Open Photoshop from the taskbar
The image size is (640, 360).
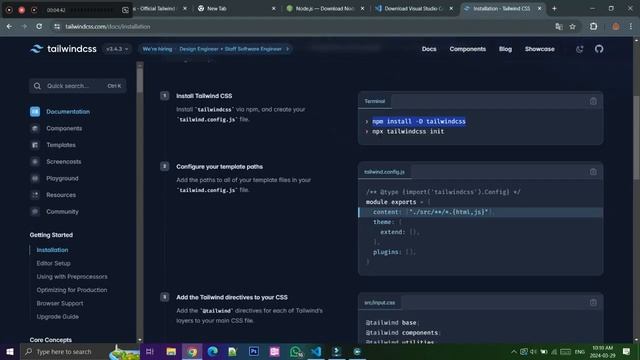[x=253, y=351]
